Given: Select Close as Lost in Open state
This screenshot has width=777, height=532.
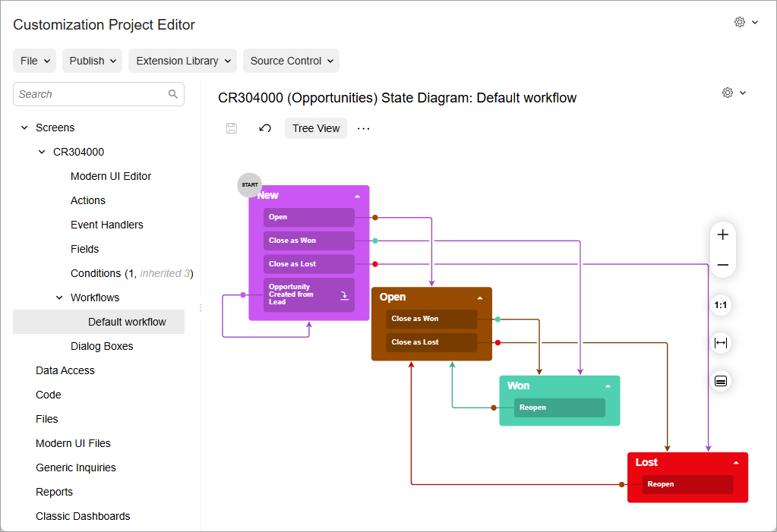Looking at the screenshot, I should [x=431, y=342].
